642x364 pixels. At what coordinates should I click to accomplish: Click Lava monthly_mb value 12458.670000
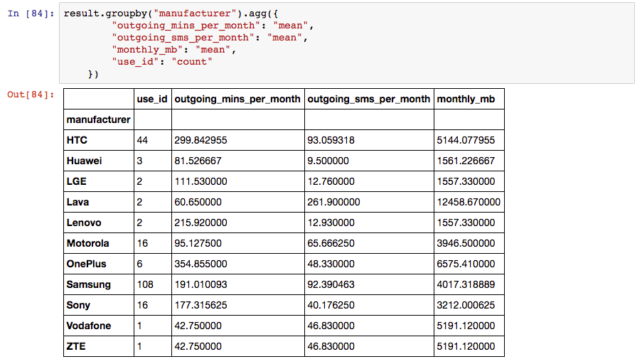(x=469, y=202)
